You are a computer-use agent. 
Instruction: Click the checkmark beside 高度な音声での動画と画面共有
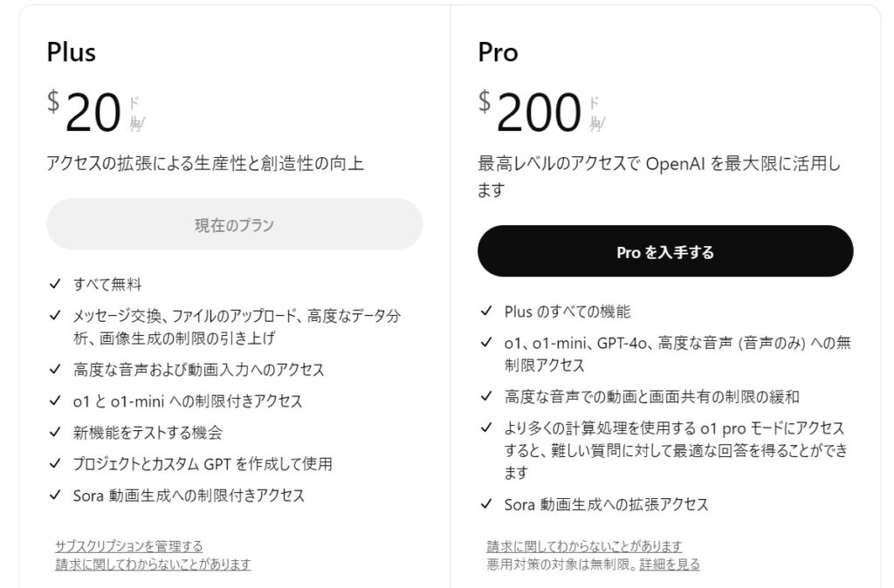click(x=486, y=396)
